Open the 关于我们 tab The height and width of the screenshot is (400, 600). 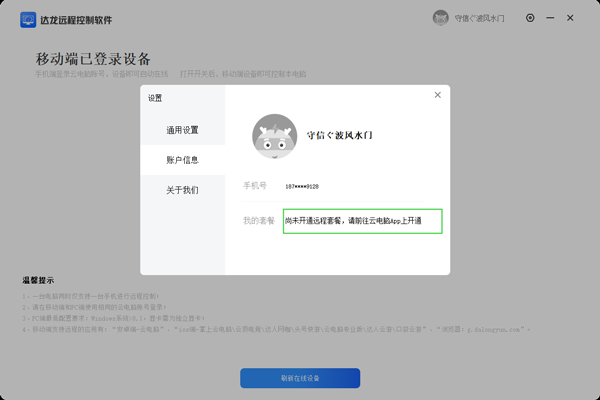[183, 190]
